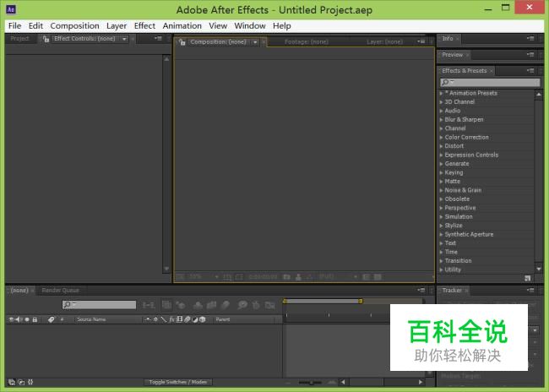Click the After Effects app icon in title bar

click(x=11, y=9)
